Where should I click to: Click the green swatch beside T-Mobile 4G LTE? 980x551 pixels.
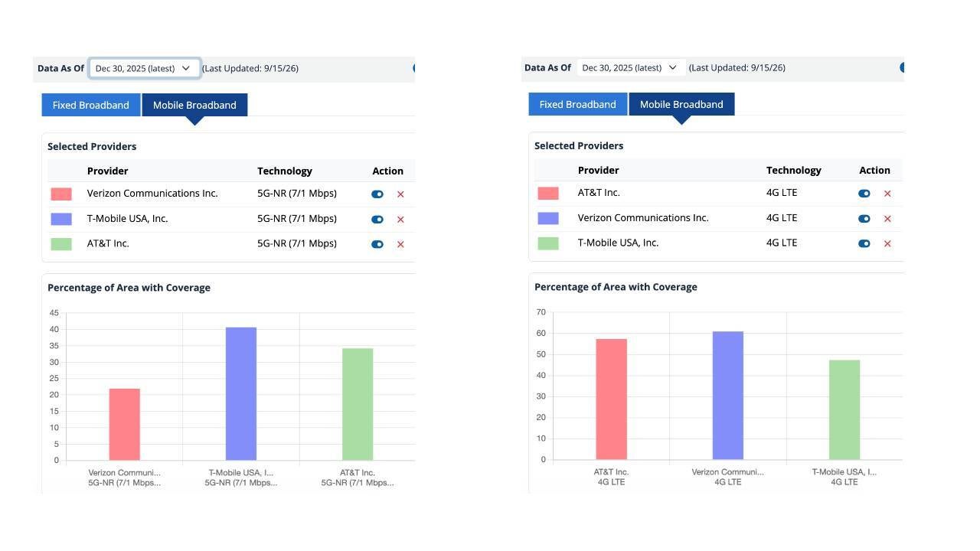tap(548, 244)
